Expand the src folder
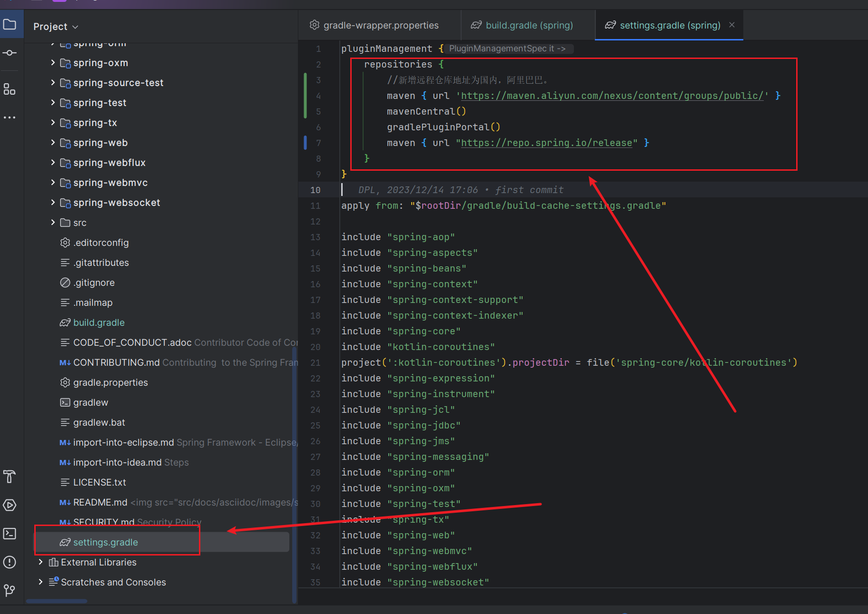 (53, 222)
